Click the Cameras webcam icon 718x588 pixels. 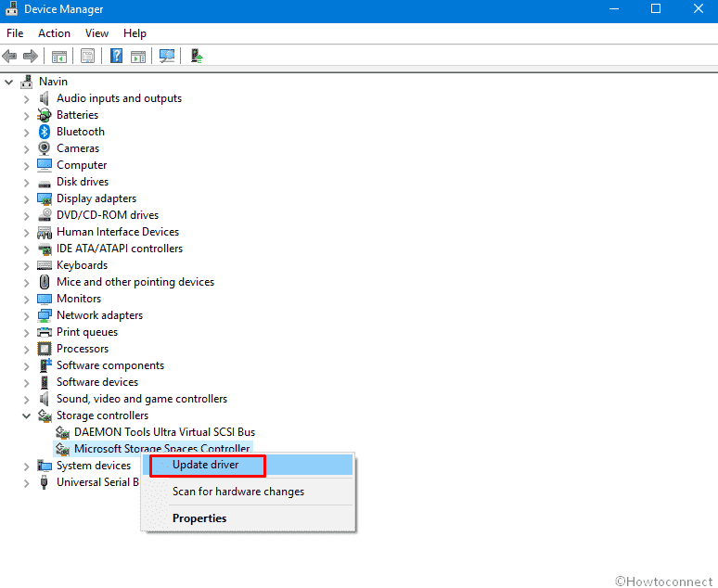click(44, 148)
